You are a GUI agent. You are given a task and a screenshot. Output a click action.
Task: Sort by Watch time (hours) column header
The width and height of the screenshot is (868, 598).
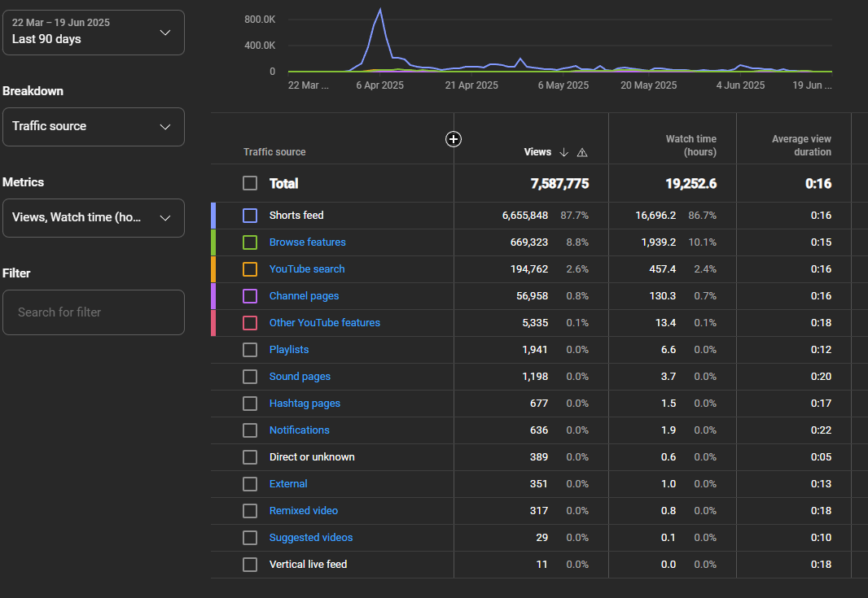pyautogui.click(x=690, y=146)
